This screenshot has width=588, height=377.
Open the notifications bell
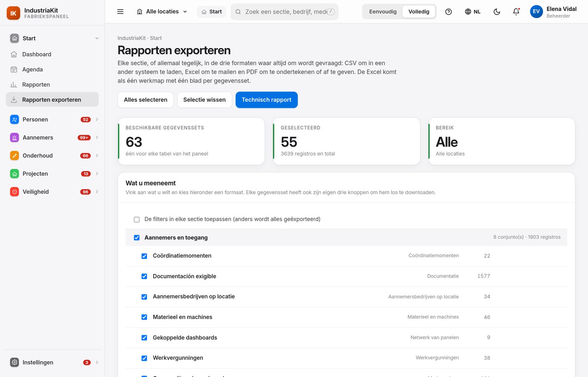point(516,12)
